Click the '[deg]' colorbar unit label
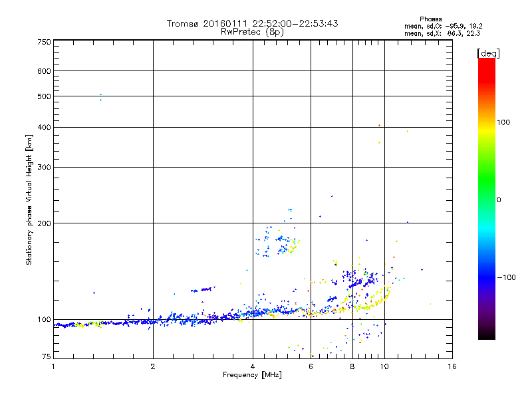 click(488, 53)
